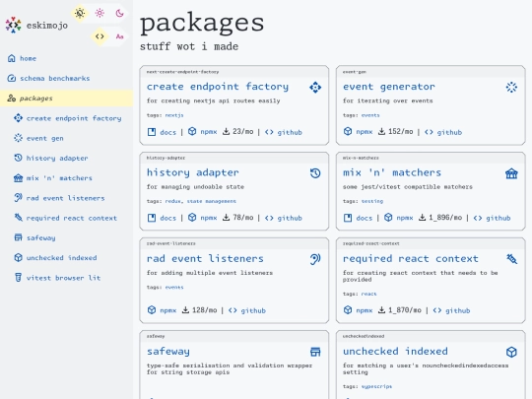532x399 pixels.
Task: Open github link for history adapter
Action: pos(284,218)
